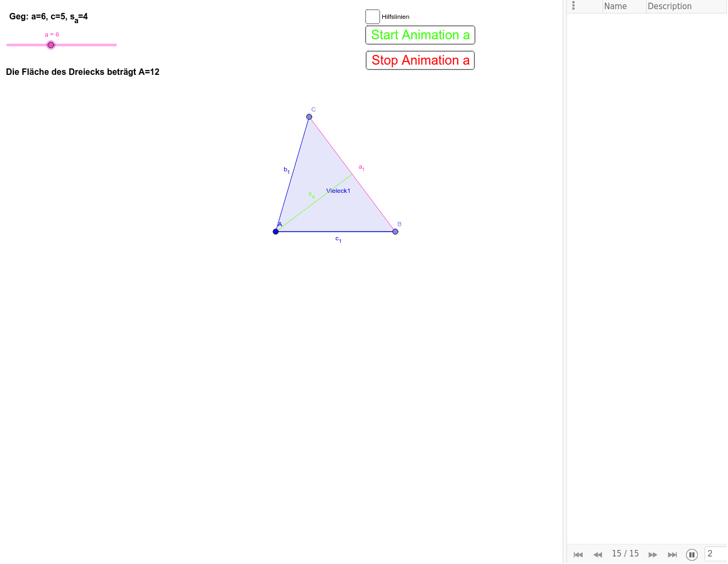
Task: Select point B of the triangle
Action: 395,232
